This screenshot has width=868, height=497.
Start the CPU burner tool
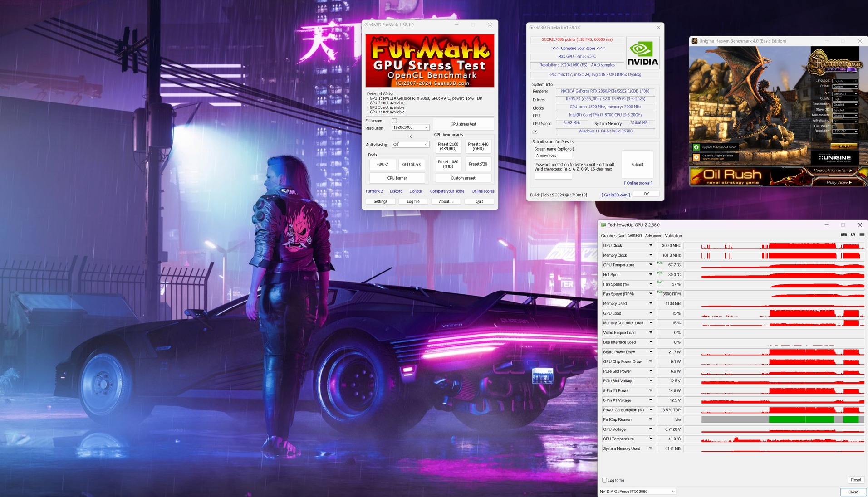[397, 178]
